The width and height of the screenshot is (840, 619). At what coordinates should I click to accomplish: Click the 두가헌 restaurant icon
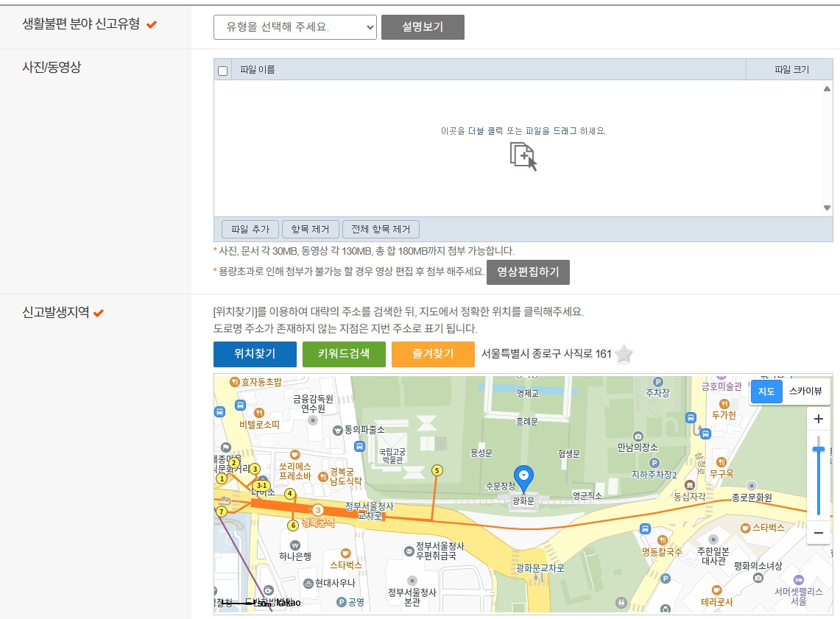pyautogui.click(x=724, y=404)
